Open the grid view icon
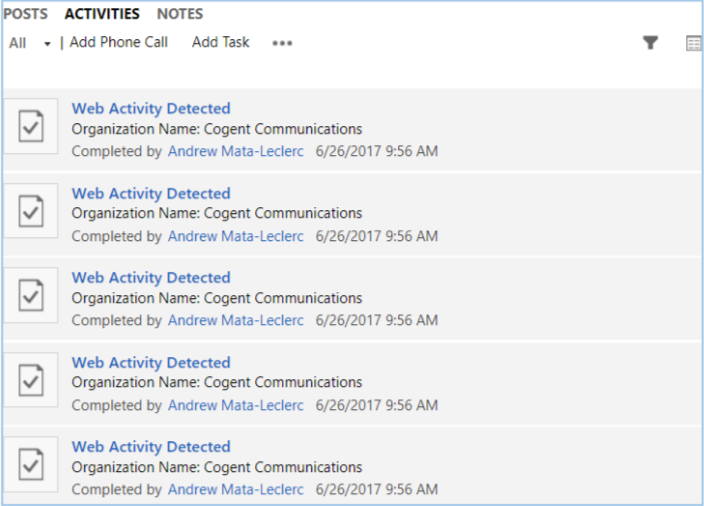 pyautogui.click(x=693, y=43)
